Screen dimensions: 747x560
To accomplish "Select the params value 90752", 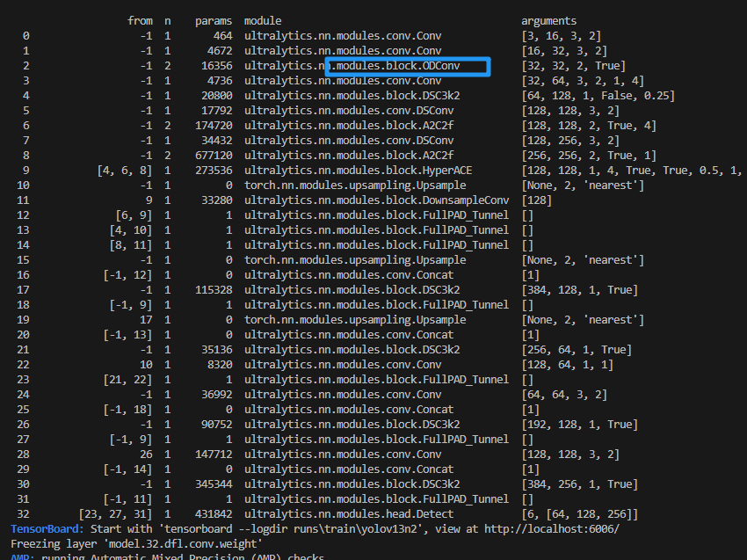I will (x=217, y=424).
